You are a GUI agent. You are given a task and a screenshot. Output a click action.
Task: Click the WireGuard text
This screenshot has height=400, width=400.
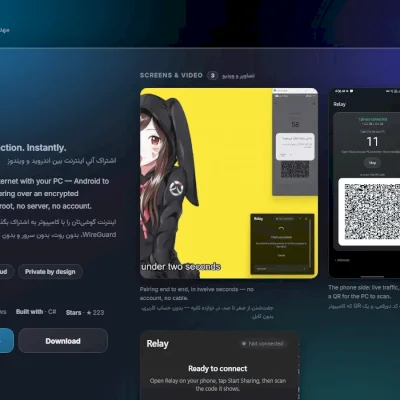(99, 235)
